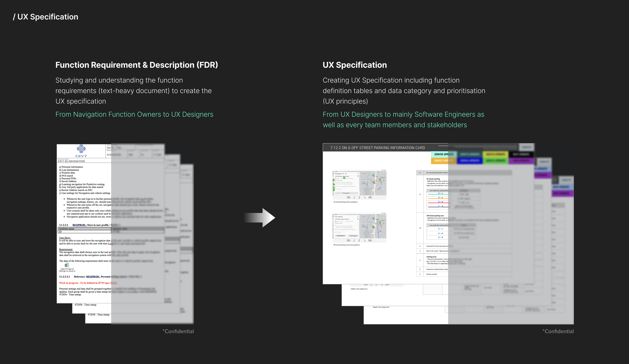Click the "Star parking" card title
This screenshot has width=629, height=364.
pyautogui.click(x=338, y=217)
